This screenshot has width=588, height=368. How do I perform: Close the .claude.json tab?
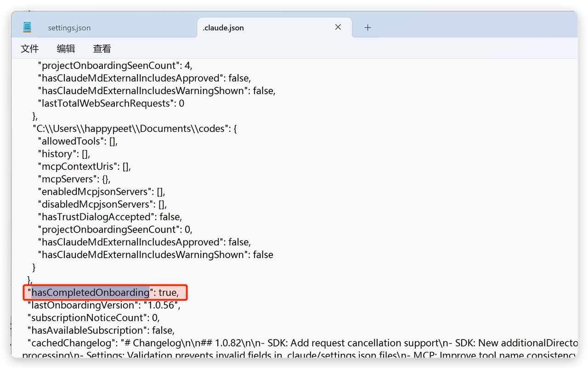338,27
